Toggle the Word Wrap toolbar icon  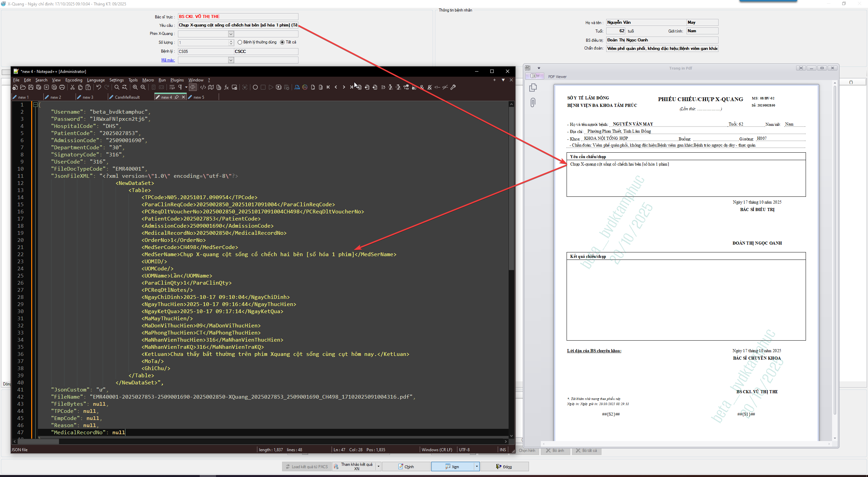click(x=172, y=87)
